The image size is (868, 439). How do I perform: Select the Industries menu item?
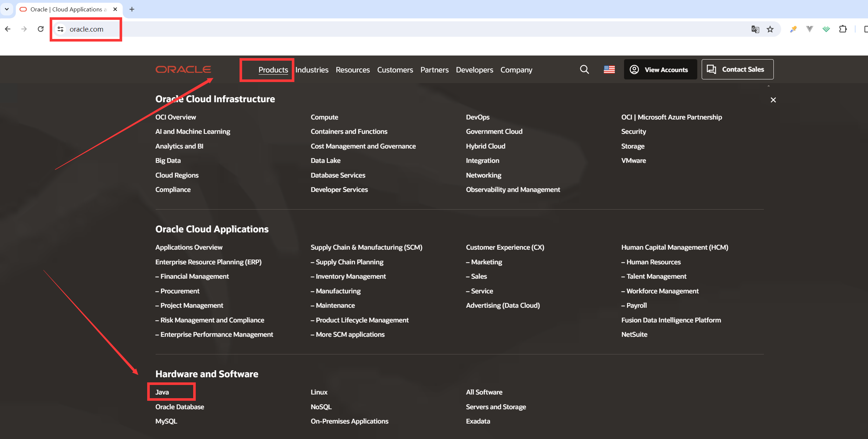[x=312, y=69]
